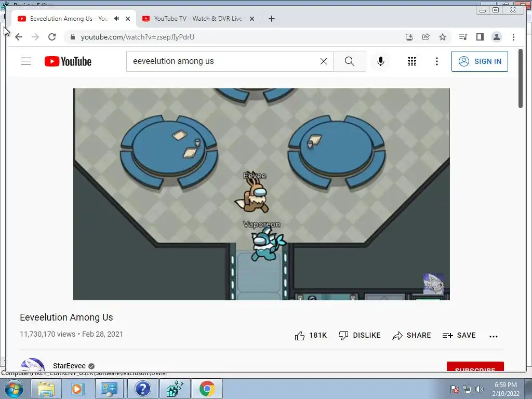The width and height of the screenshot is (532, 399).
Task: Go to the YouTube home logo
Action: point(68,61)
